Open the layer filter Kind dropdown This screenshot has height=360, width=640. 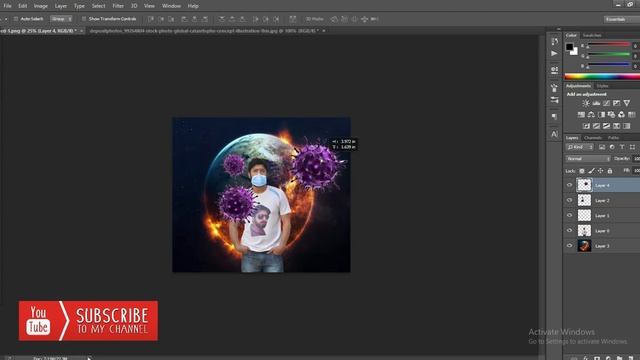(x=580, y=147)
